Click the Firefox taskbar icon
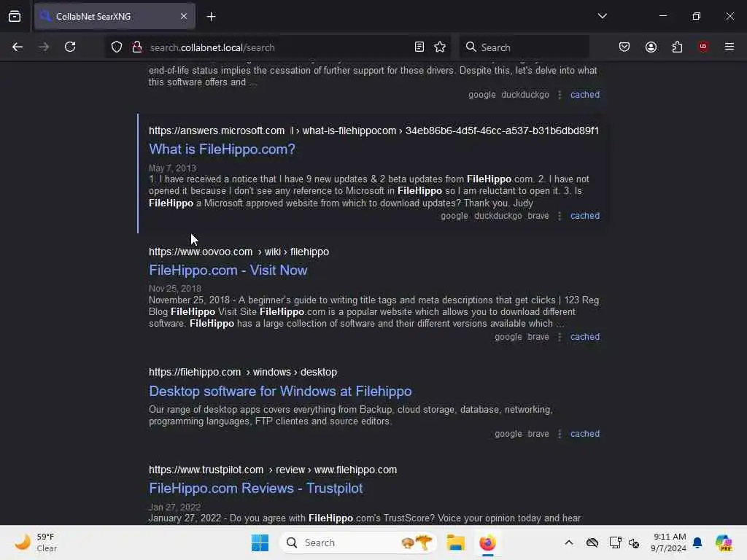Image resolution: width=747 pixels, height=560 pixels. coord(487,542)
